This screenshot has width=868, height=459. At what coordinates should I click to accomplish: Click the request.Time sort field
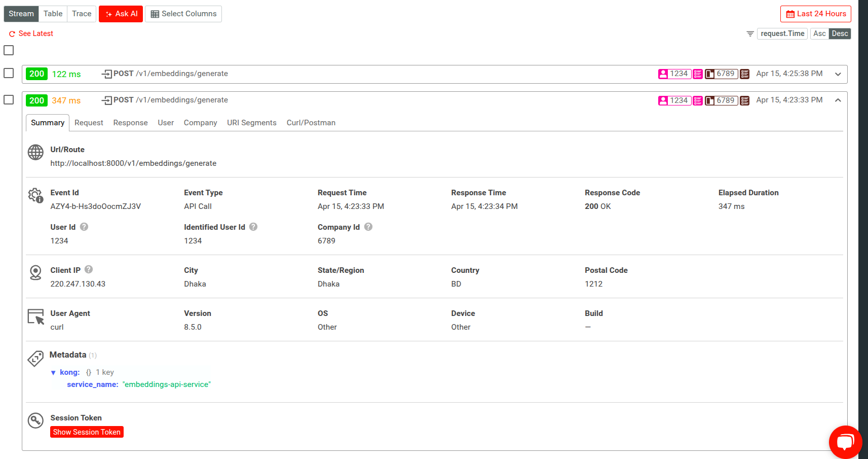(x=782, y=33)
